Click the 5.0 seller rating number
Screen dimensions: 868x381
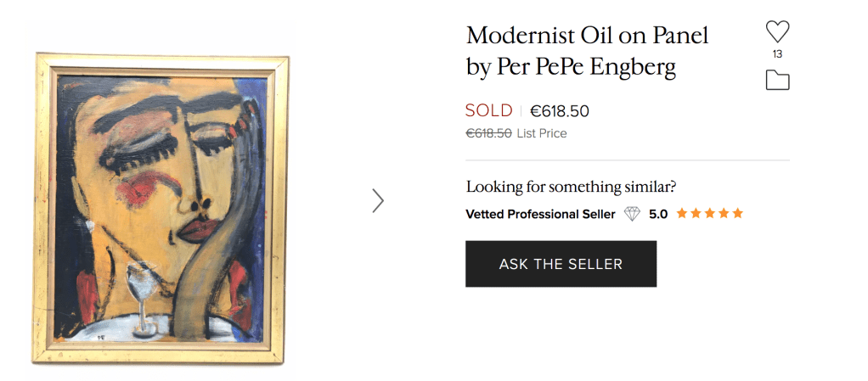658,214
